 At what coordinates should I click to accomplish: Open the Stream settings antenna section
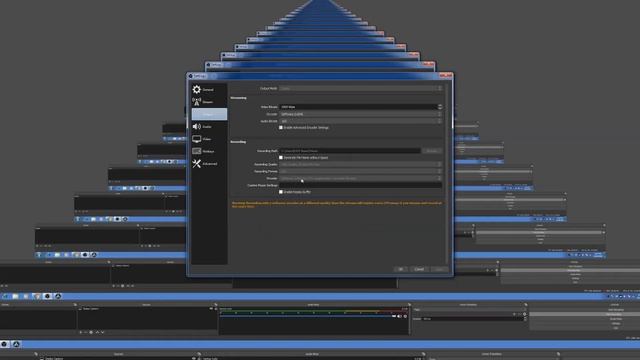coord(209,102)
